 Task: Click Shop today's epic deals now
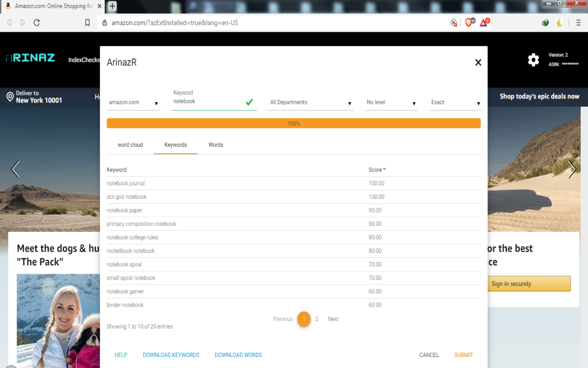coord(539,97)
